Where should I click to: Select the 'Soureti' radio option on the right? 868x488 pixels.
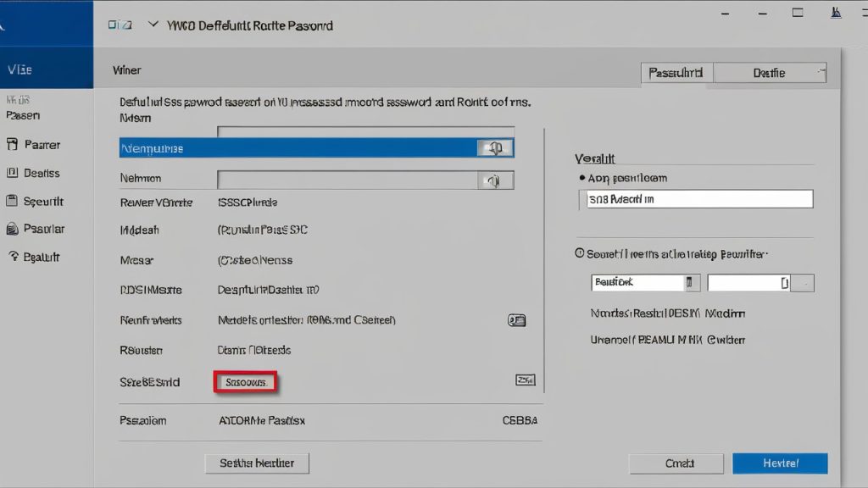(x=580, y=253)
